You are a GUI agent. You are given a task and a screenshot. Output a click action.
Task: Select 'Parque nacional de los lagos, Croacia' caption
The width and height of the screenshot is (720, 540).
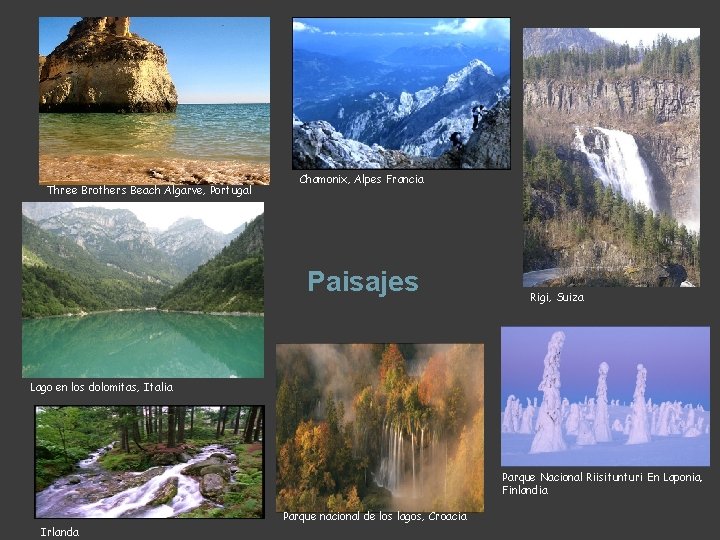coord(375,517)
